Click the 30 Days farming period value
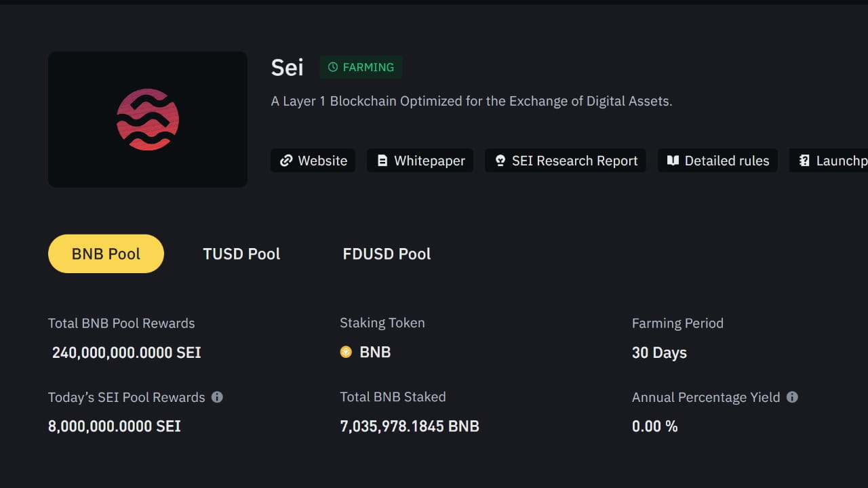 (x=659, y=352)
